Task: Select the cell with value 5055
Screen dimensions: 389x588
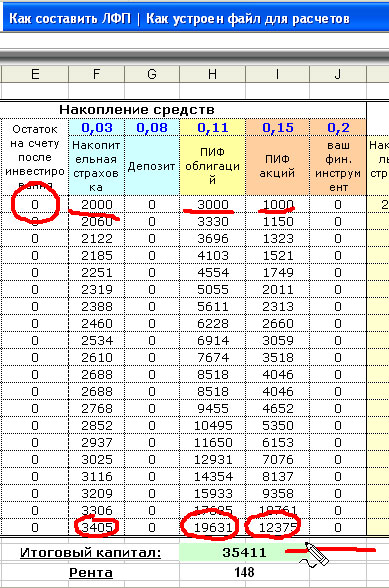Action: (x=213, y=290)
